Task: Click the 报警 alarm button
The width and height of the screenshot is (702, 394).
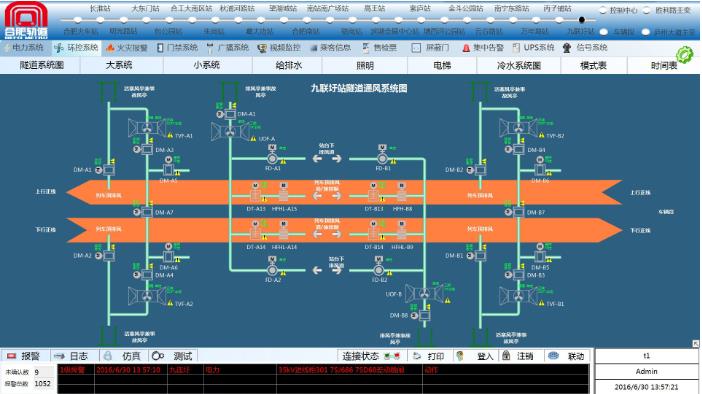Action: coord(25,356)
